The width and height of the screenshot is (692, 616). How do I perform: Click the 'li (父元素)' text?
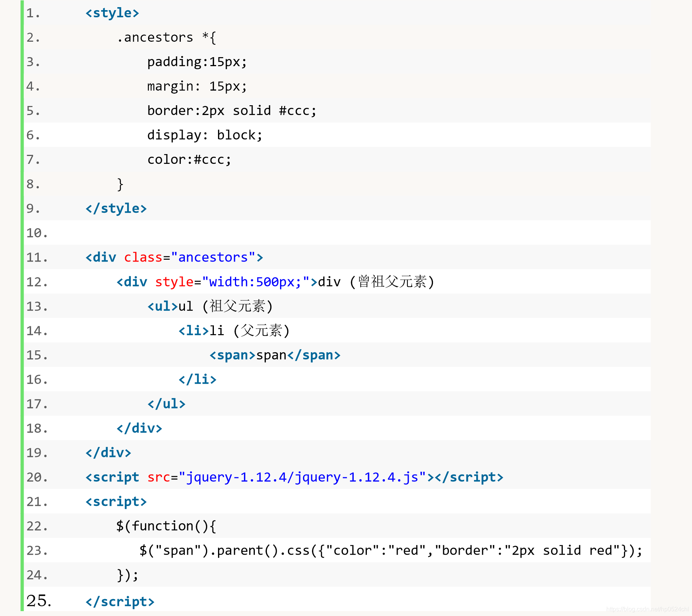pyautogui.click(x=250, y=331)
